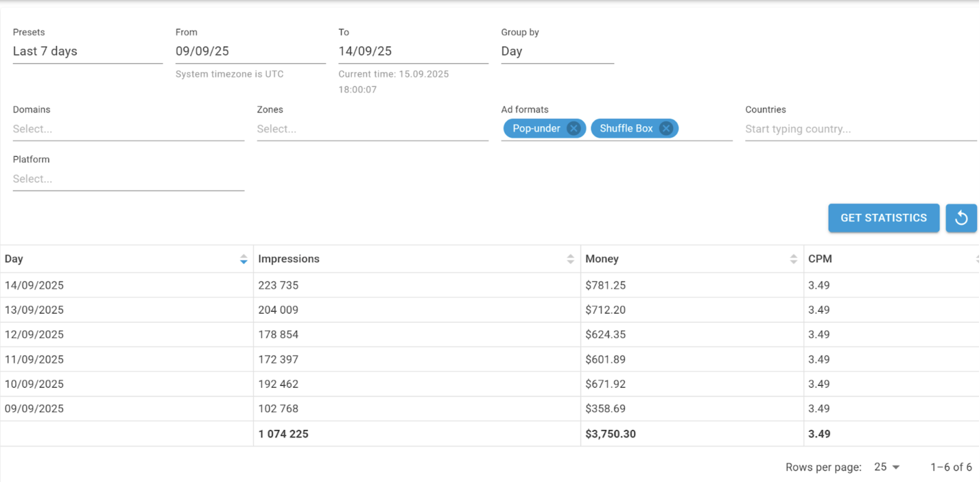The image size is (980, 482).
Task: Click money value $358.69
Action: point(605,408)
